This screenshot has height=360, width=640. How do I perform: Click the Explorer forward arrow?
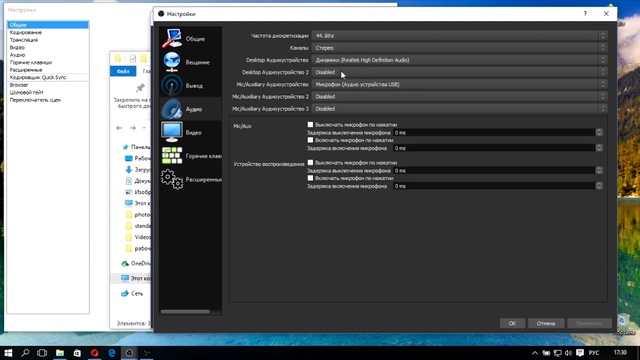click(x=133, y=128)
